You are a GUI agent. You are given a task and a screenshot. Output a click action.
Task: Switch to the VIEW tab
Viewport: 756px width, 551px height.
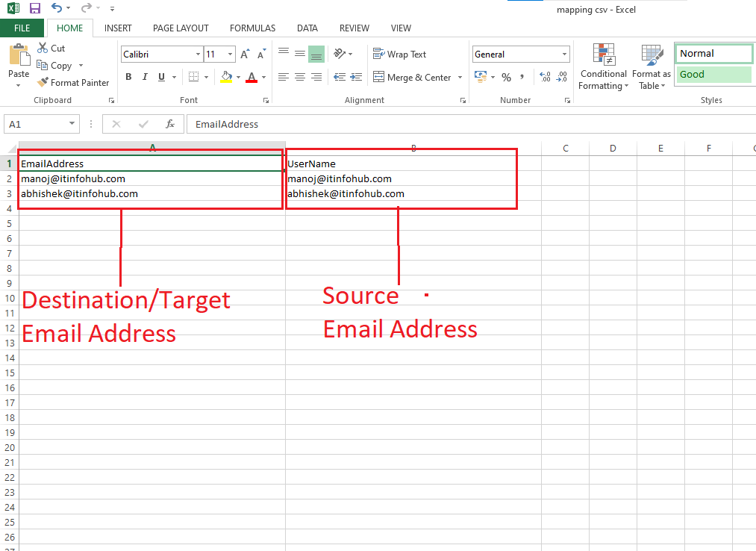(402, 28)
